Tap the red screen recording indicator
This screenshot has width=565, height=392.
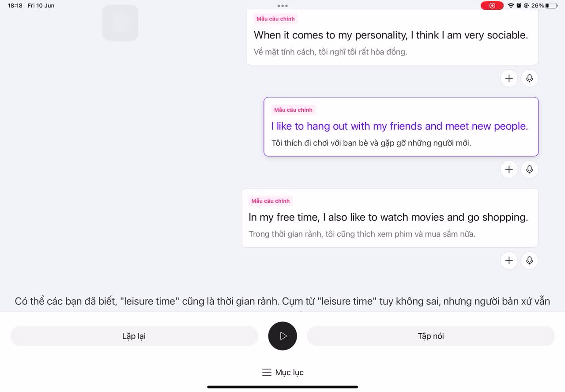(492, 6)
